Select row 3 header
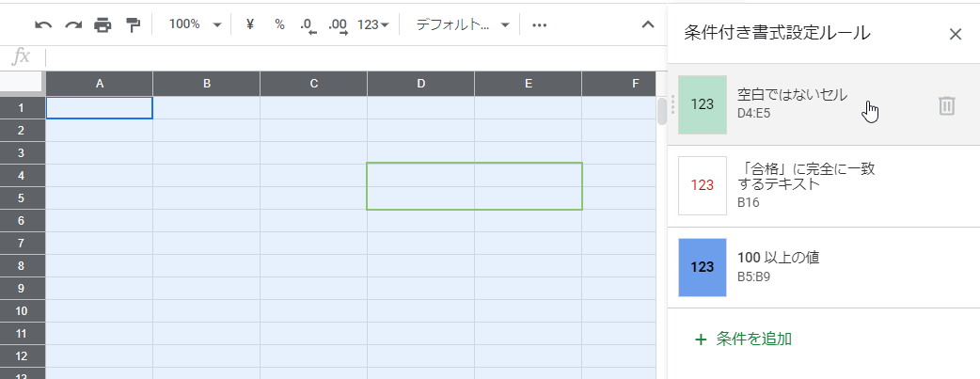This screenshot has width=980, height=379. tap(23, 152)
